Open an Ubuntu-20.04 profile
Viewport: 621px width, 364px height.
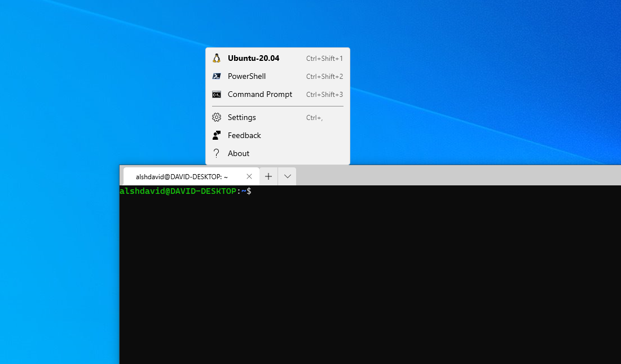(278, 58)
